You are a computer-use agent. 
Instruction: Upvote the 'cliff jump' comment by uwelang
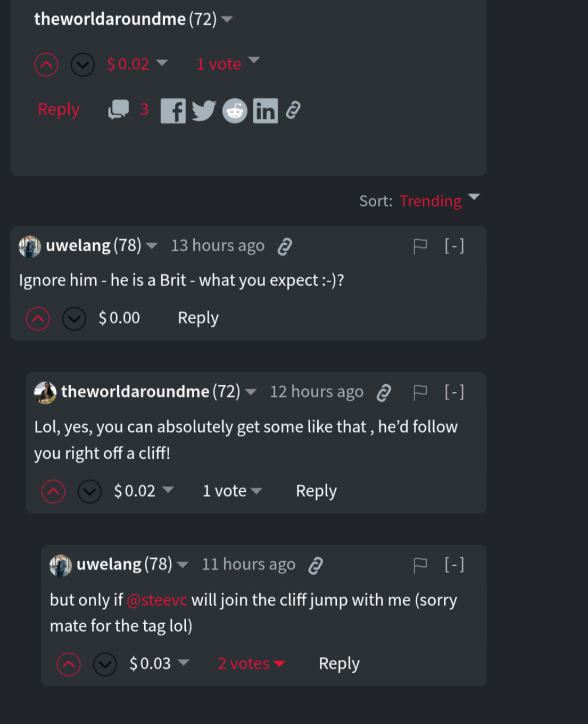69,664
